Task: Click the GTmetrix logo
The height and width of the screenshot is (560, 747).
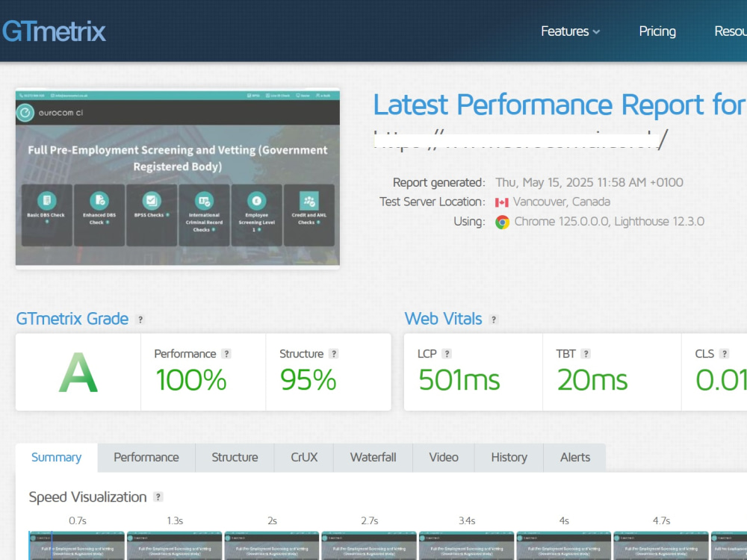Action: pos(54,31)
